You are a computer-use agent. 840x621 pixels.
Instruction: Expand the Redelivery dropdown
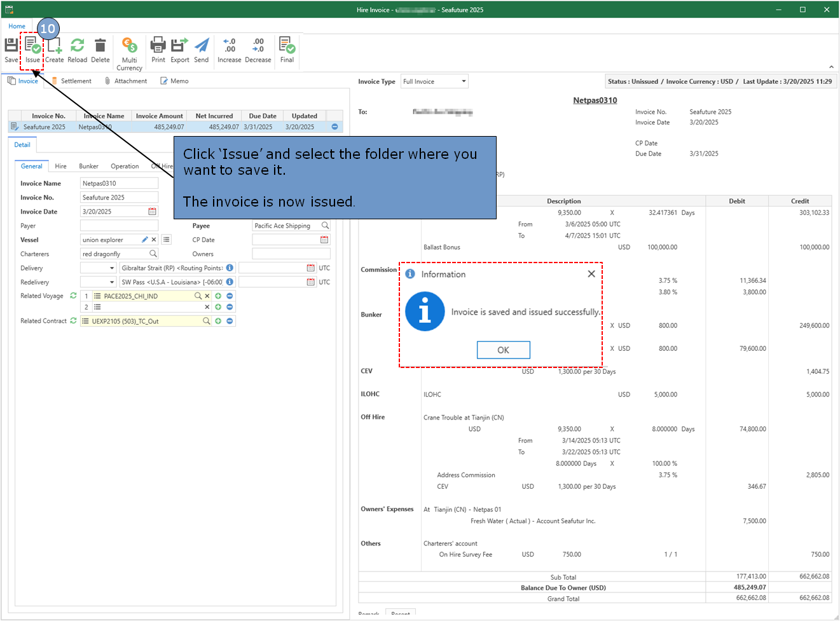point(112,282)
